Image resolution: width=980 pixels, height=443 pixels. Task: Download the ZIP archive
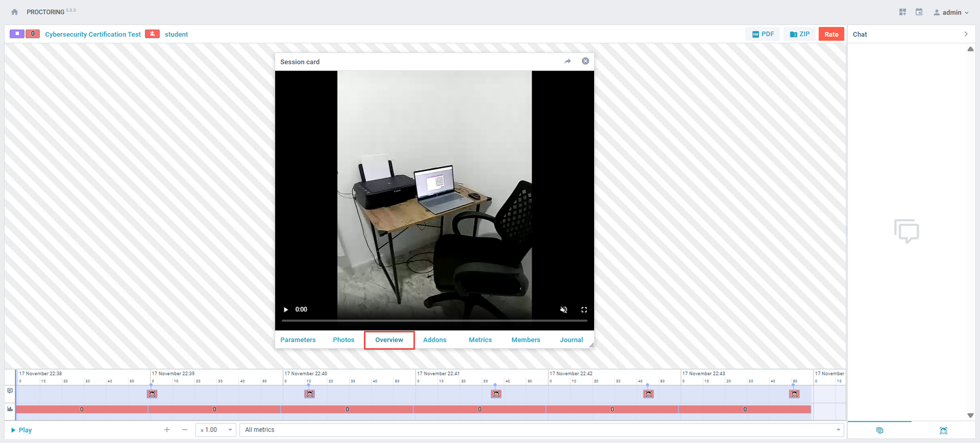pyautogui.click(x=800, y=34)
